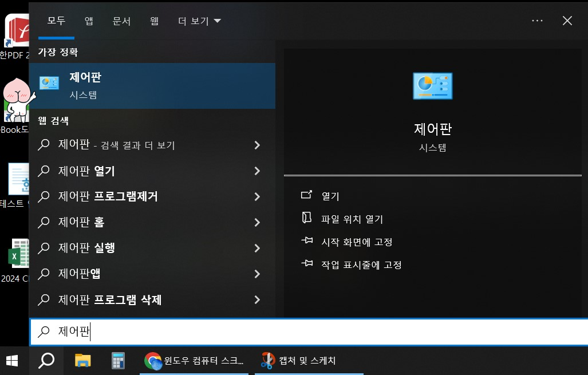The width and height of the screenshot is (588, 375).
Task: Switch to the 문서 tab
Action: tap(121, 21)
